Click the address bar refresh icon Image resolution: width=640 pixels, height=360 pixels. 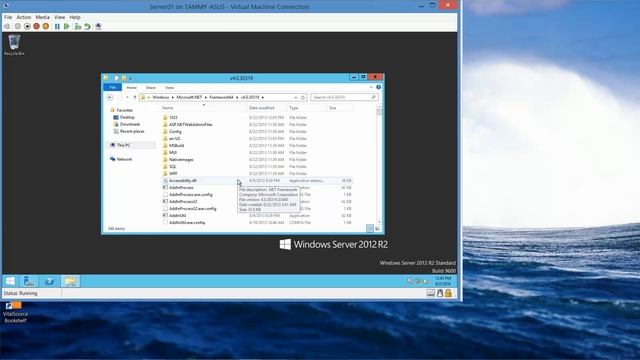click(x=303, y=98)
